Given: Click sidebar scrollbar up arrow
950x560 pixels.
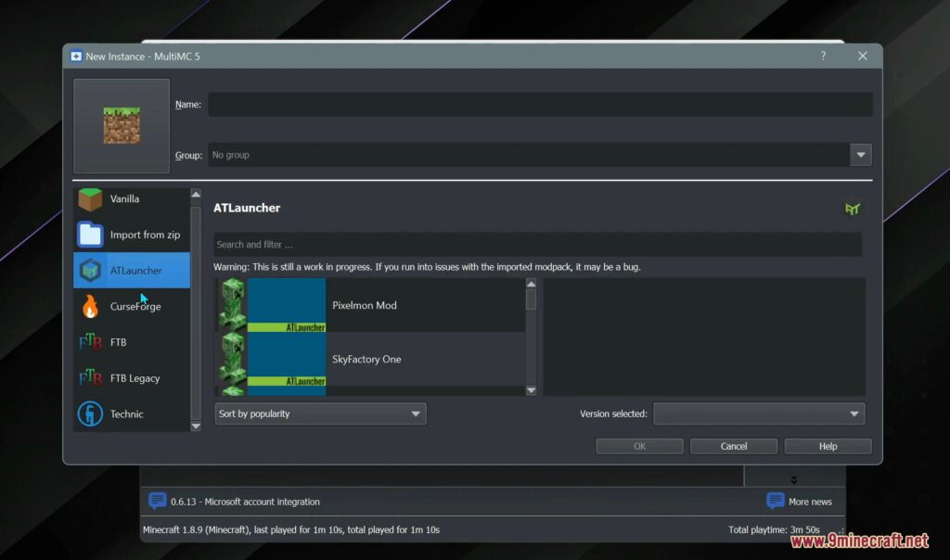Looking at the screenshot, I should click(196, 194).
